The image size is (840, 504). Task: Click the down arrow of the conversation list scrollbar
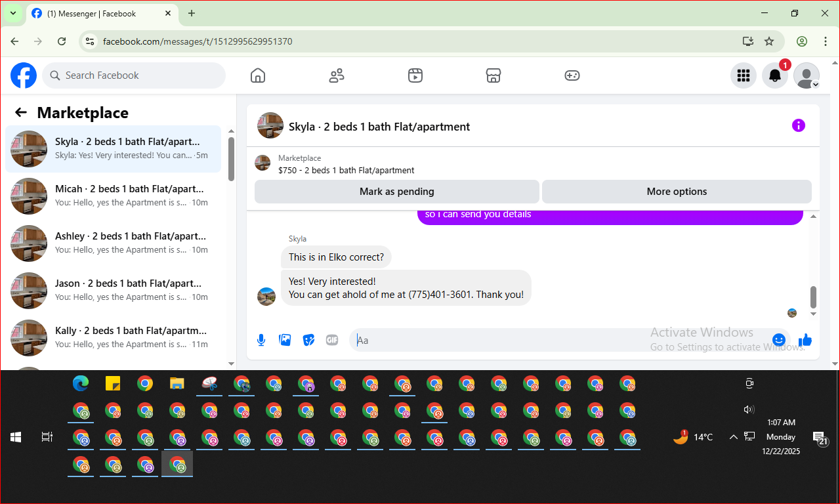tap(231, 363)
